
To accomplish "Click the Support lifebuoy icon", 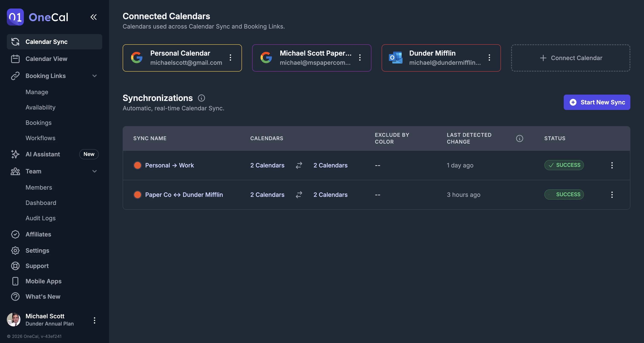I will 15,266.
